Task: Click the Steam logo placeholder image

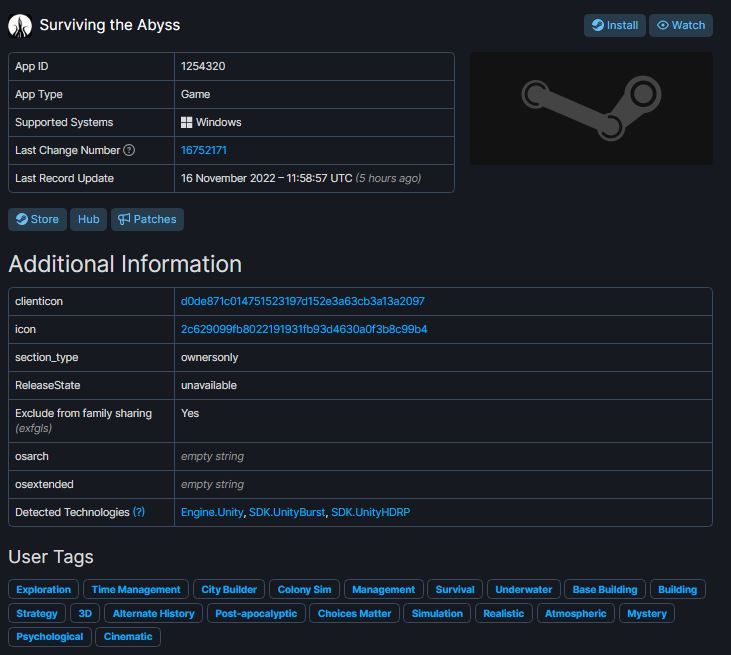Action: click(x=591, y=108)
